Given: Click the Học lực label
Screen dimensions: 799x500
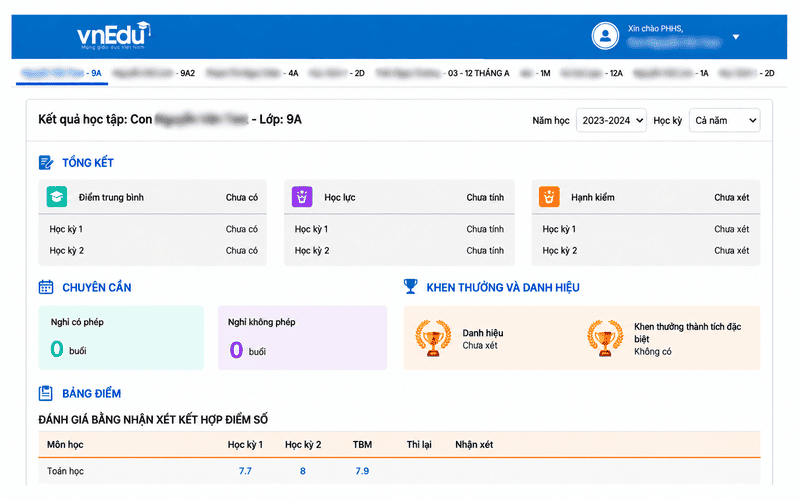Looking at the screenshot, I should [x=340, y=197].
